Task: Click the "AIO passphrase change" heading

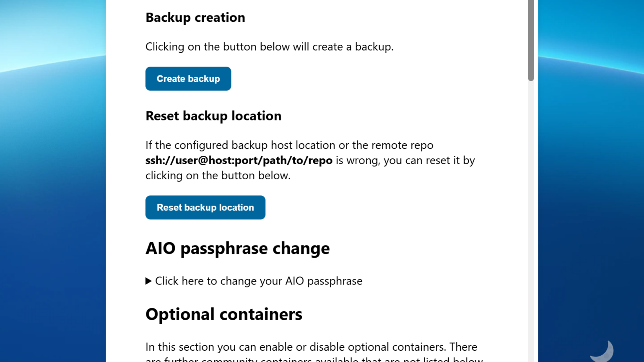Action: (x=237, y=248)
